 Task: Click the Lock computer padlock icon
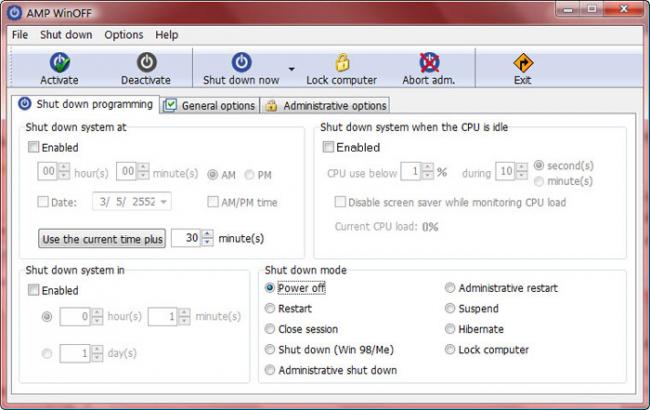342,63
